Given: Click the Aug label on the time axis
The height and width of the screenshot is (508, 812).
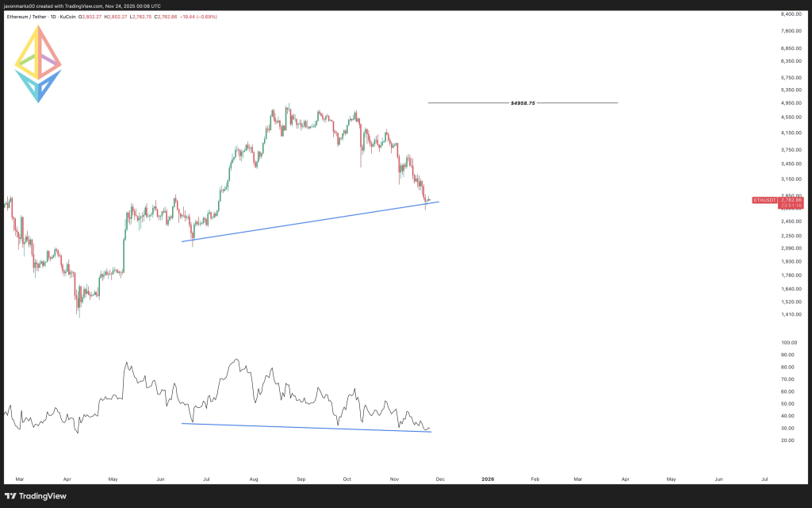Looking at the screenshot, I should (254, 479).
